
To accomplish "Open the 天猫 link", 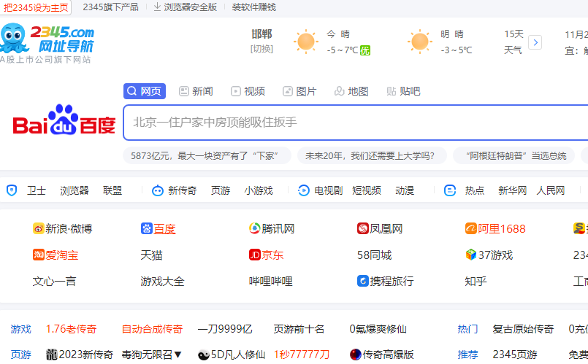I will coord(151,255).
